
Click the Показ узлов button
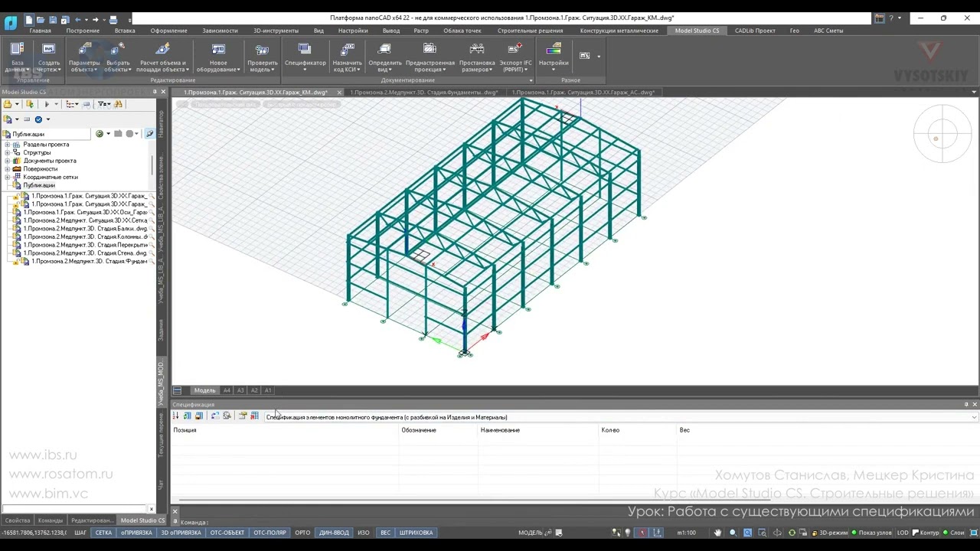click(x=872, y=533)
